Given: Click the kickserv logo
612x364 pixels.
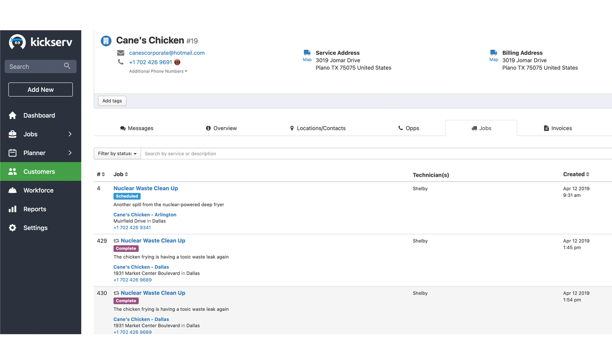Looking at the screenshot, I should (x=40, y=42).
